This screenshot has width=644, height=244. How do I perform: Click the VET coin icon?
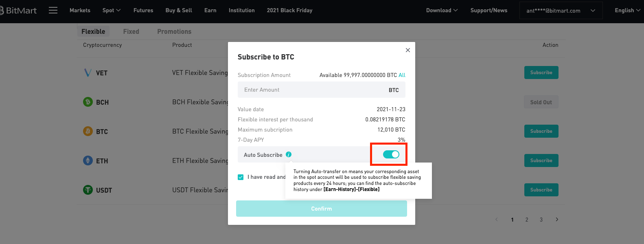pos(88,73)
